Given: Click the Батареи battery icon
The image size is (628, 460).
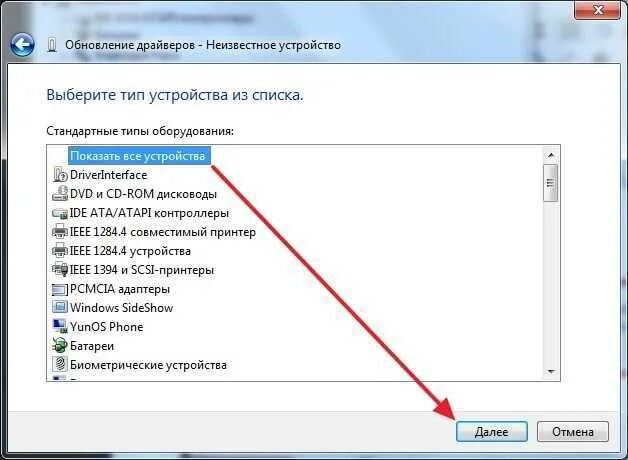Looking at the screenshot, I should pos(60,346).
